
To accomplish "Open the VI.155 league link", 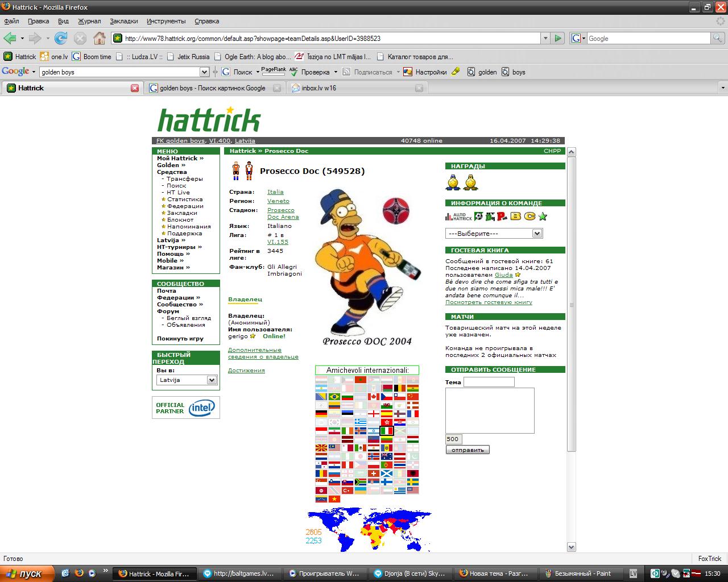I will point(278,242).
